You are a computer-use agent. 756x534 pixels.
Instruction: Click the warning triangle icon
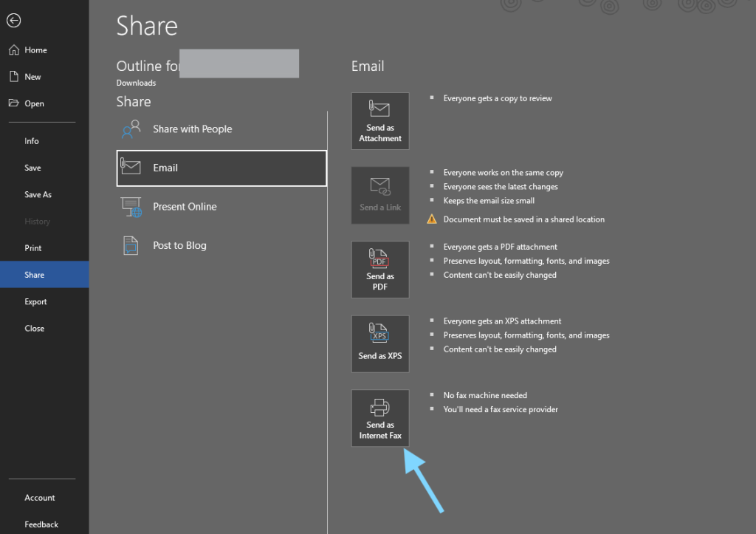(431, 219)
